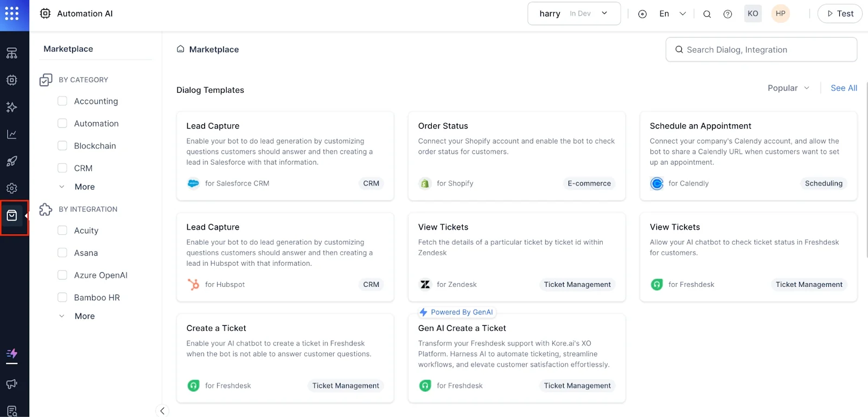Select the marketplace bag sidebar icon
The height and width of the screenshot is (417, 868).
[x=12, y=216]
